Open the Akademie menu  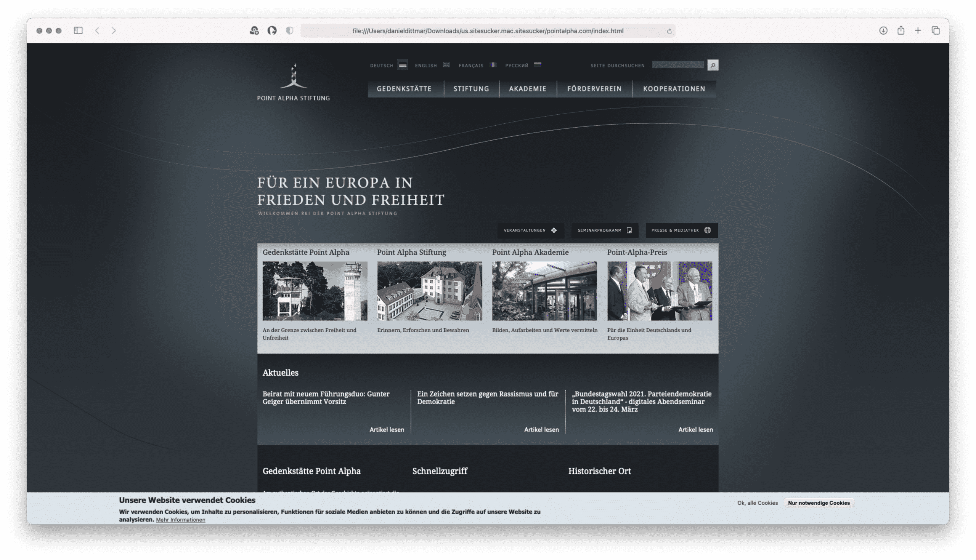tap(528, 89)
